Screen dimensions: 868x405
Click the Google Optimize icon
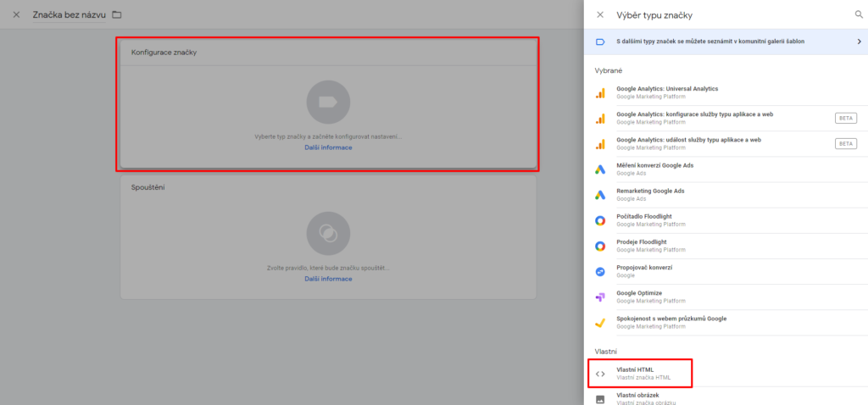point(600,297)
